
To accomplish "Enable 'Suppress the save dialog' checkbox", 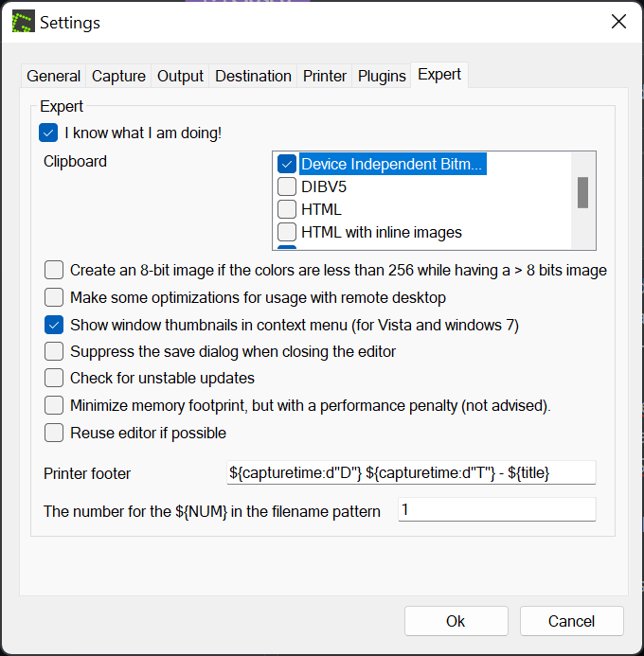I will [54, 351].
